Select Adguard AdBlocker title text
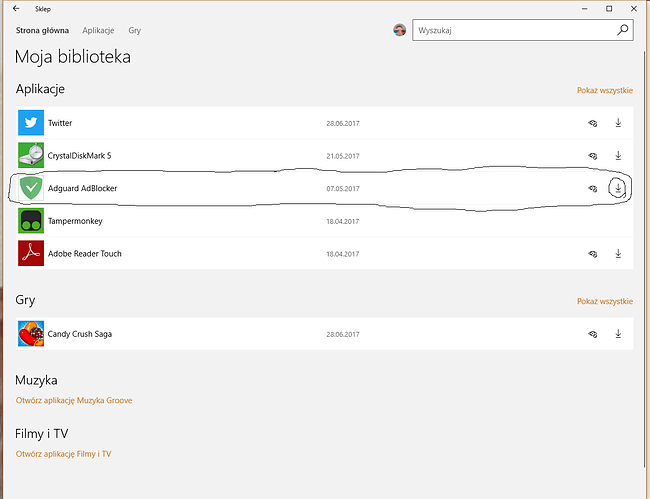The height and width of the screenshot is (499, 650). tap(82, 188)
